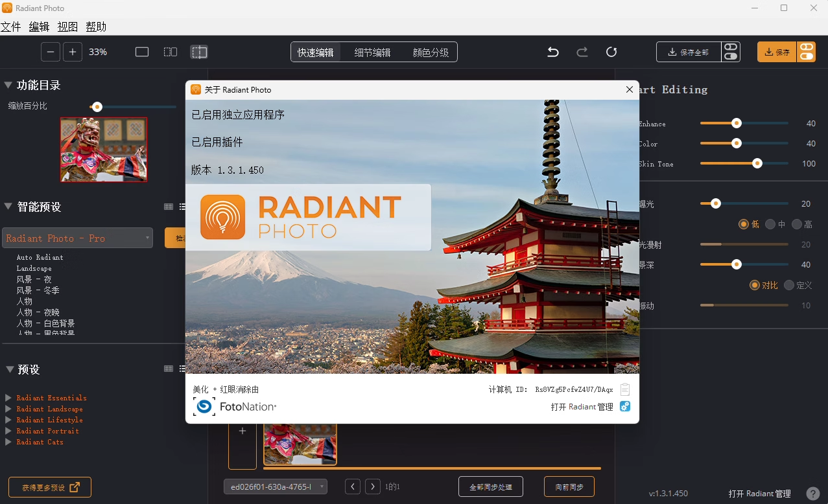Open 获得更多预设 link
828x504 pixels.
click(x=49, y=487)
